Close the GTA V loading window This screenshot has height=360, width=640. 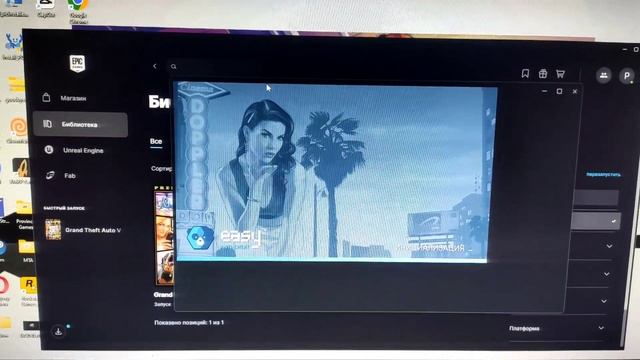[x=575, y=91]
